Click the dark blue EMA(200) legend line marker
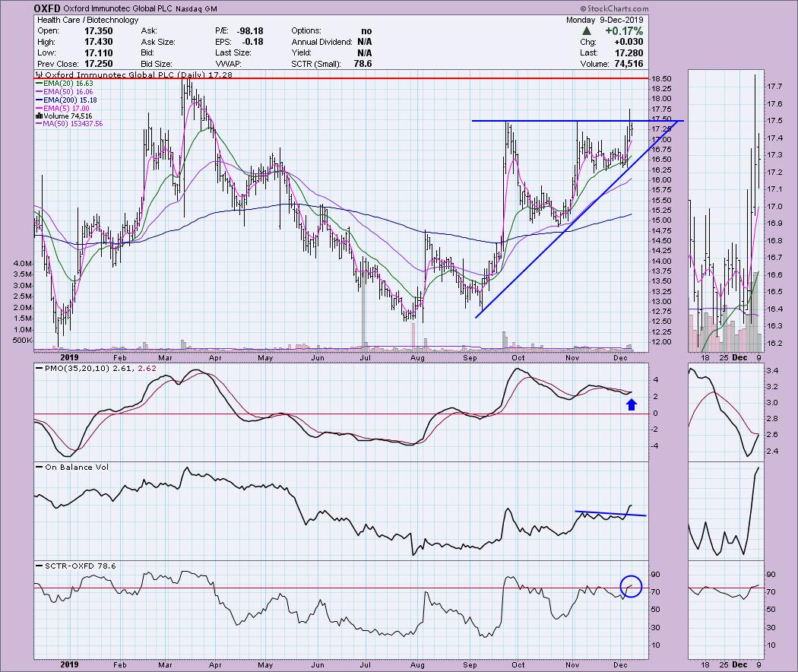Image resolution: width=798 pixels, height=672 pixels. coord(40,100)
